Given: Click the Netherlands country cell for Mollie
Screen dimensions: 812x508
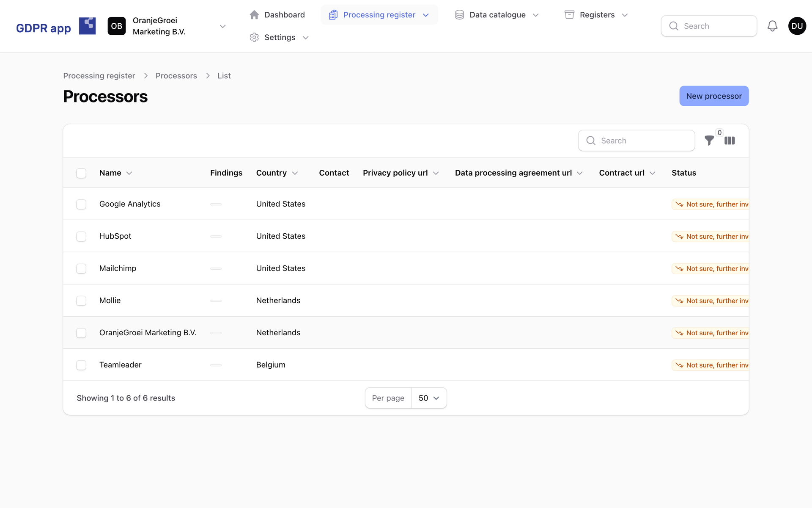Looking at the screenshot, I should [278, 301].
